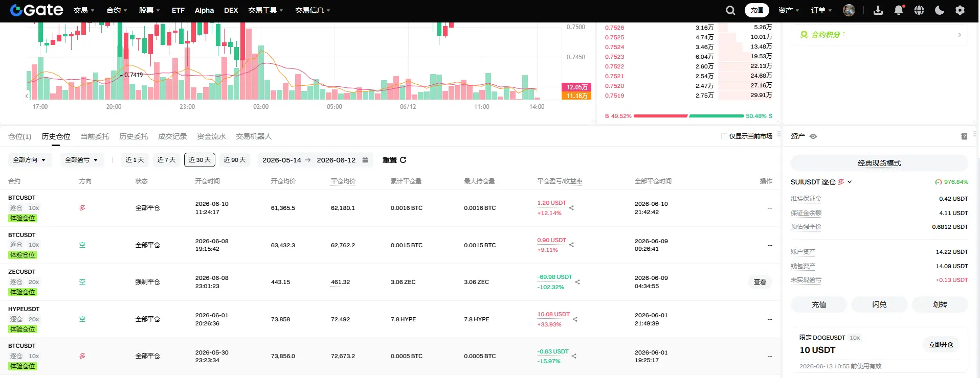Collapse the chart using left arrow
The width and height of the screenshot is (980, 378).
coord(27,96)
